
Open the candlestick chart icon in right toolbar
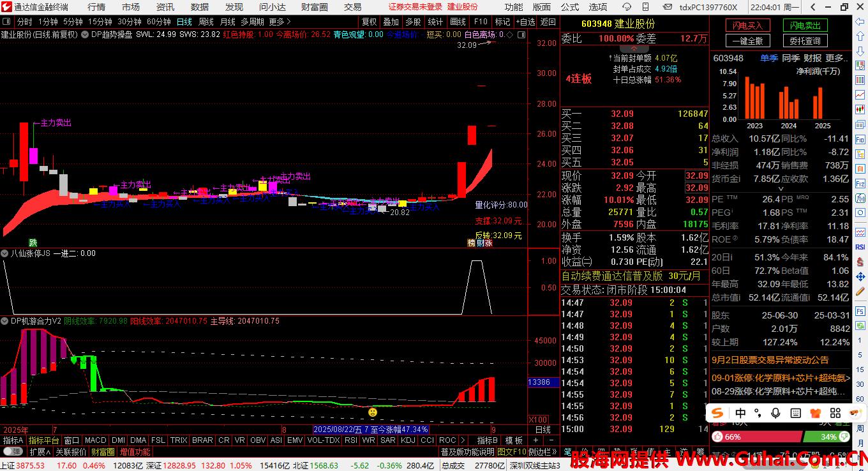(x=860, y=109)
